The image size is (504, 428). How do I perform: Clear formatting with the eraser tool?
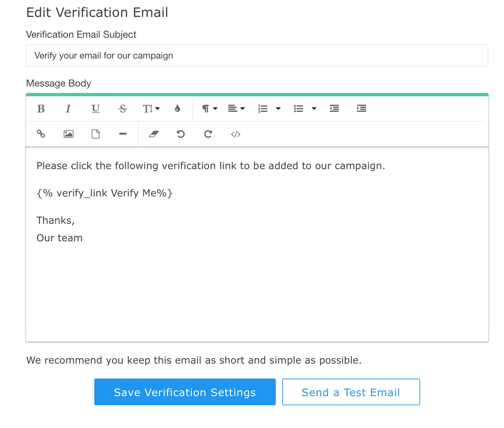click(x=153, y=134)
